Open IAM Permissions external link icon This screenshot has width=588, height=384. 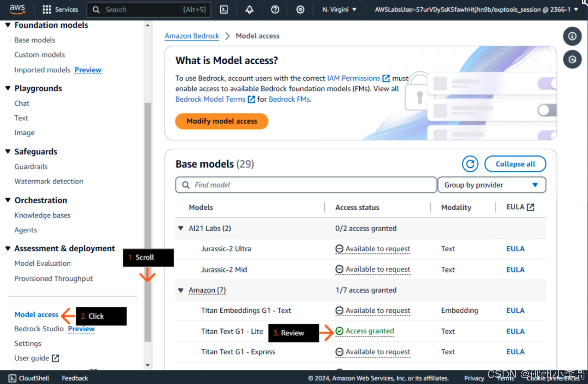(386, 79)
